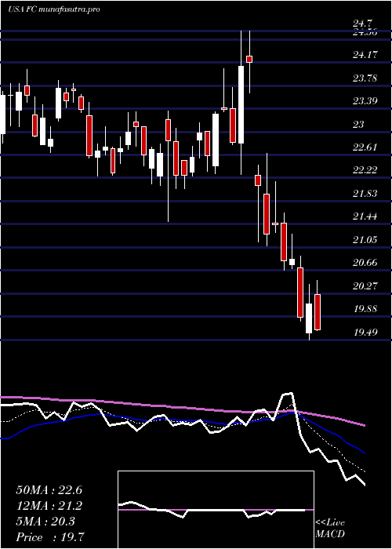The image size is (392, 549).
Task: Click the tall white candle below 24.17
Action: point(241,104)
